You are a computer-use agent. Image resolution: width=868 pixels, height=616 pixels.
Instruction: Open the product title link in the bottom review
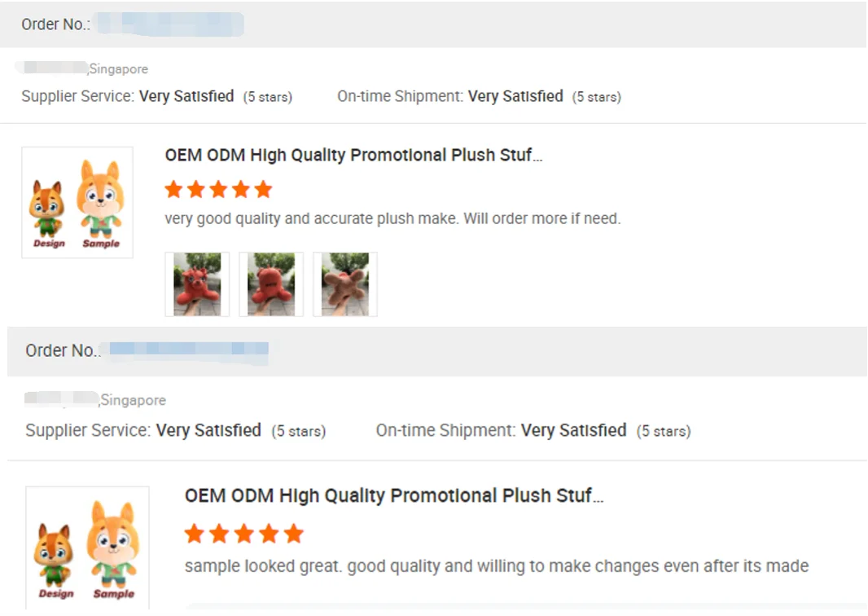[394, 495]
